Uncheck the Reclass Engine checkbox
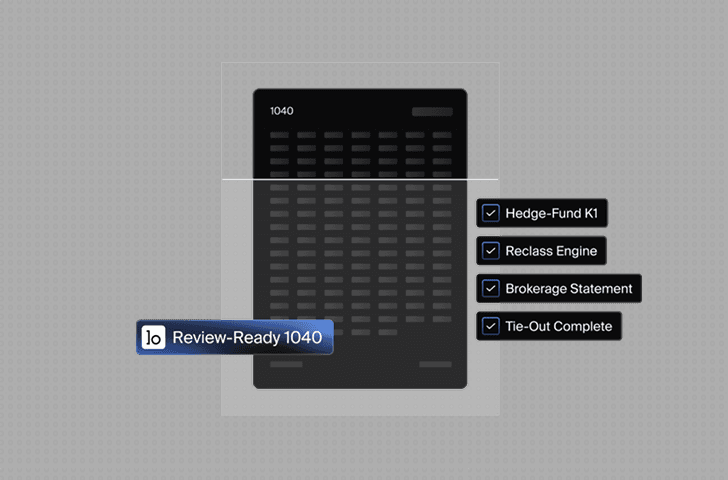The height and width of the screenshot is (480, 728). [490, 251]
